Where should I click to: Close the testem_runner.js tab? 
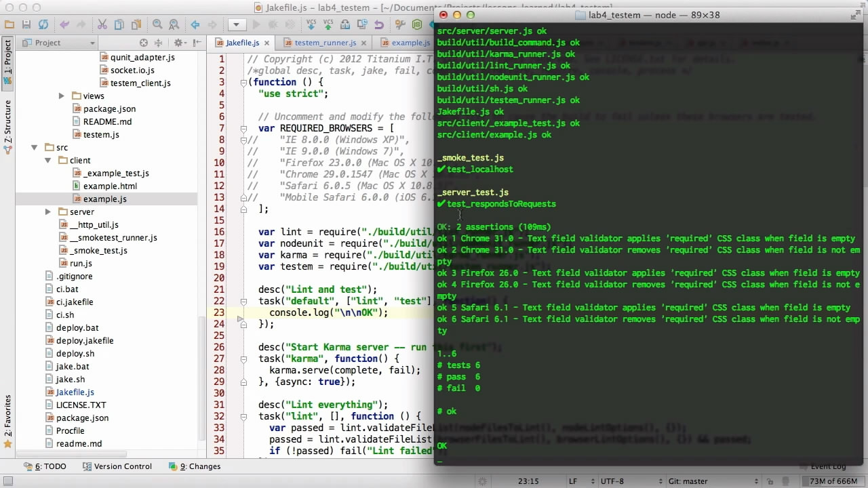tap(363, 43)
